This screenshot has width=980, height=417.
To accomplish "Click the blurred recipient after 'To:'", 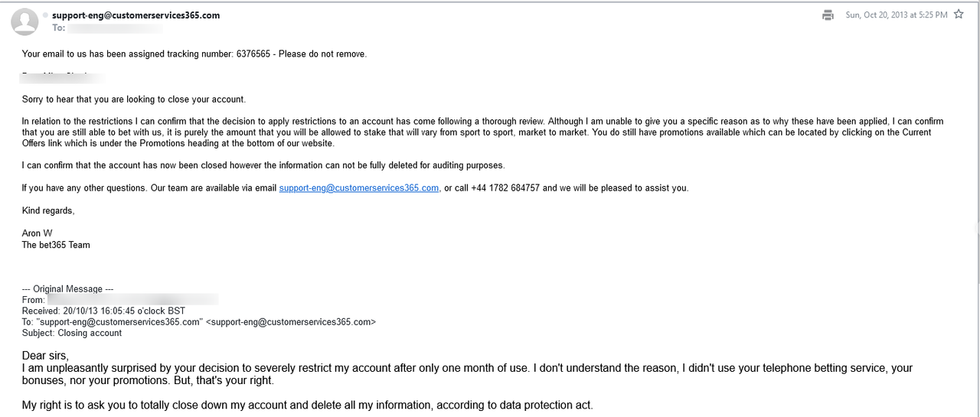I will point(115,28).
